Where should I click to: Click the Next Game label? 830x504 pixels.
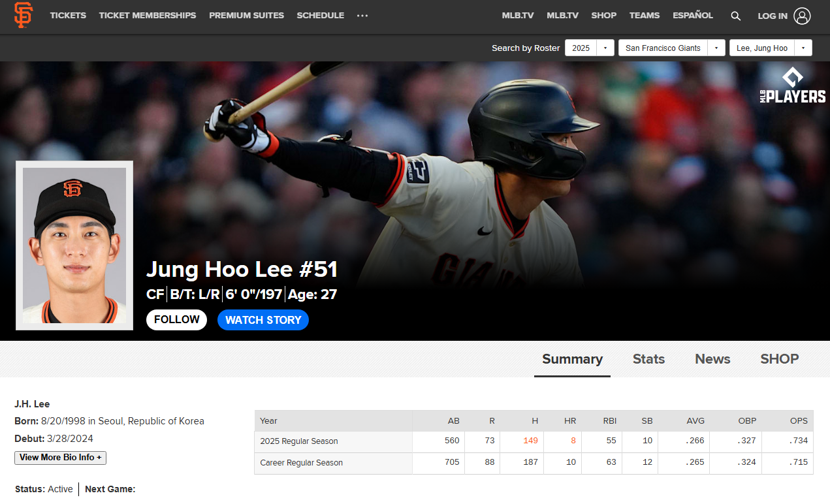(x=110, y=489)
